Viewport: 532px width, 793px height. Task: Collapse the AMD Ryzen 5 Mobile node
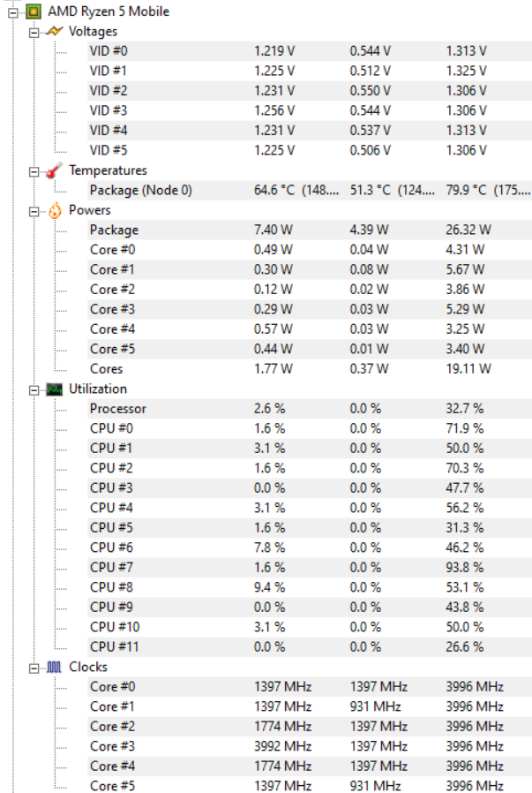[x=14, y=11]
